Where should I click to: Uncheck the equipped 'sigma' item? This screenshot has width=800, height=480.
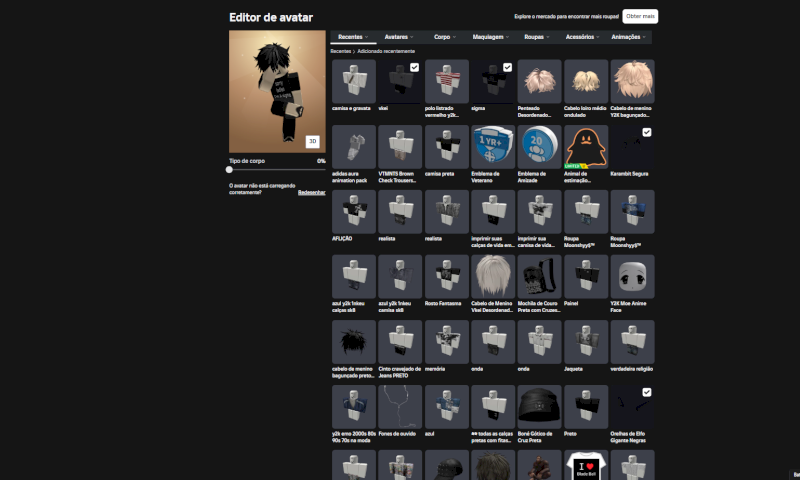pyautogui.click(x=507, y=67)
